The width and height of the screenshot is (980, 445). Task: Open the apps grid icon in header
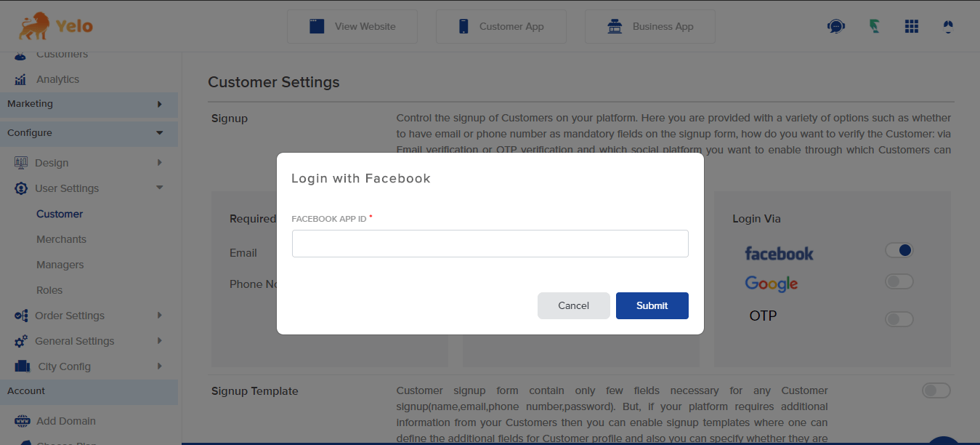point(912,27)
